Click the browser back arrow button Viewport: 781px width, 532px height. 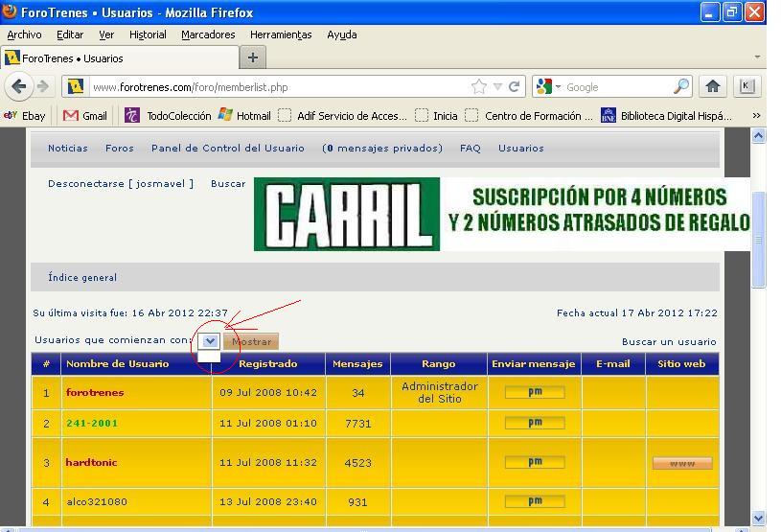pyautogui.click(x=19, y=86)
